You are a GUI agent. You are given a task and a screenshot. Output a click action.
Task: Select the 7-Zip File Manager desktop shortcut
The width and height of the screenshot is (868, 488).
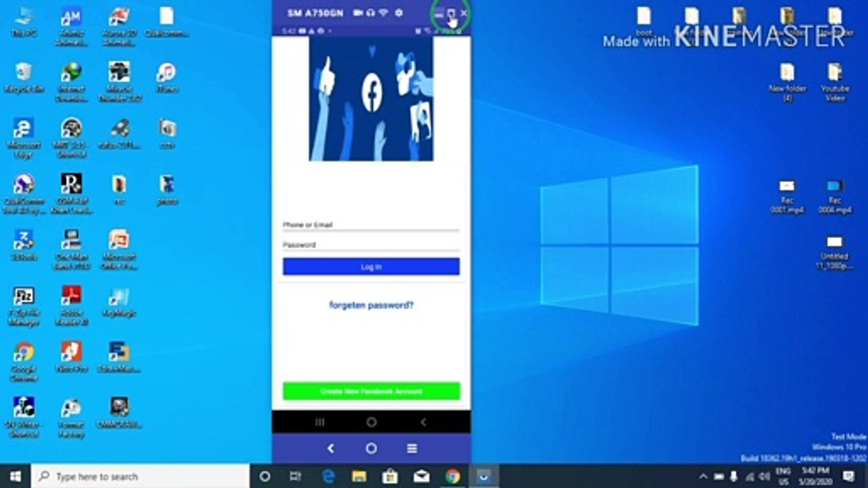click(24, 306)
